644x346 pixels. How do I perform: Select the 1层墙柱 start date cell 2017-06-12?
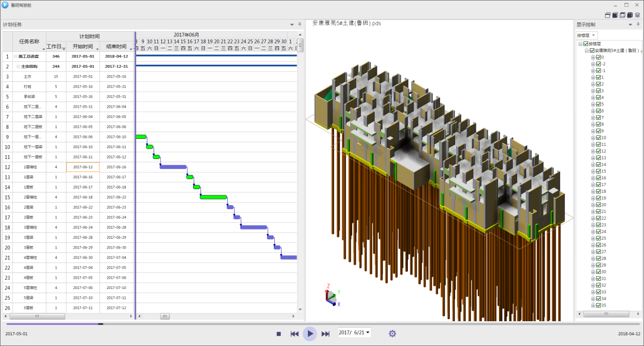83,167
